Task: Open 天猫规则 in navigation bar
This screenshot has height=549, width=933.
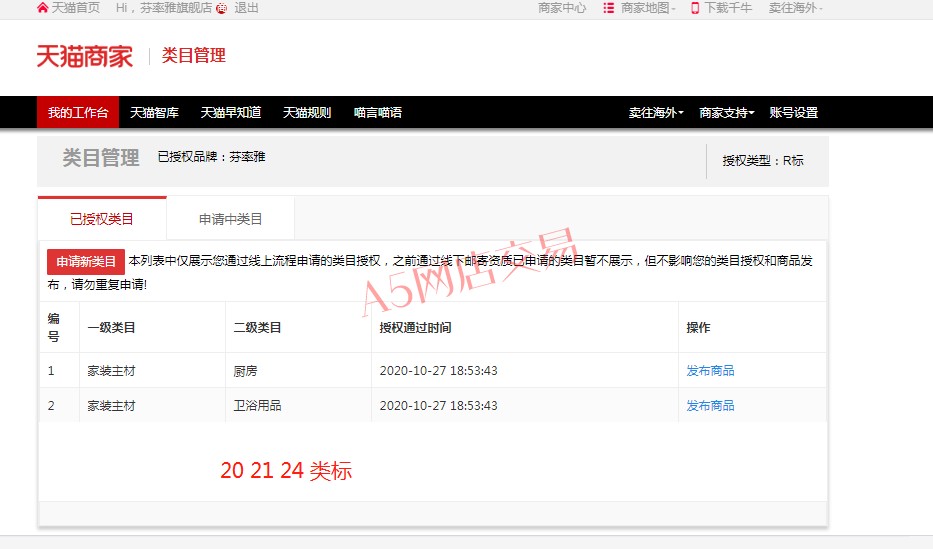Action: pyautogui.click(x=306, y=113)
